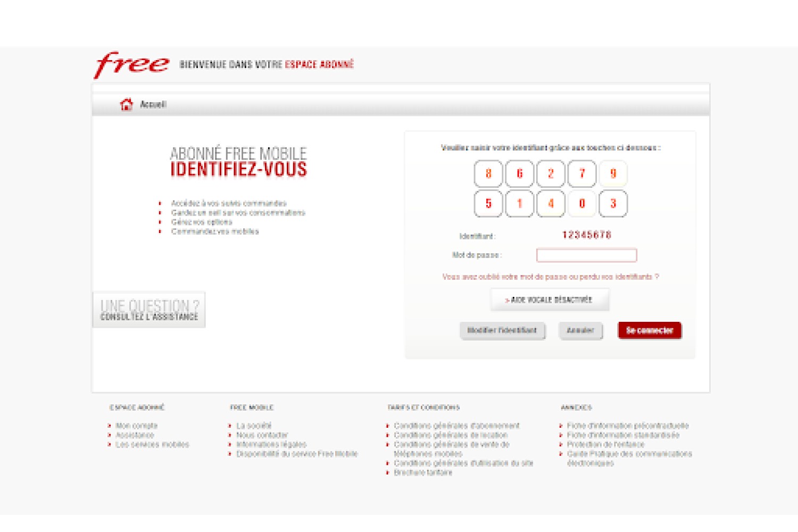Viewport: 798px width, 532px height.
Task: Click the Annuler button
Action: tap(580, 330)
